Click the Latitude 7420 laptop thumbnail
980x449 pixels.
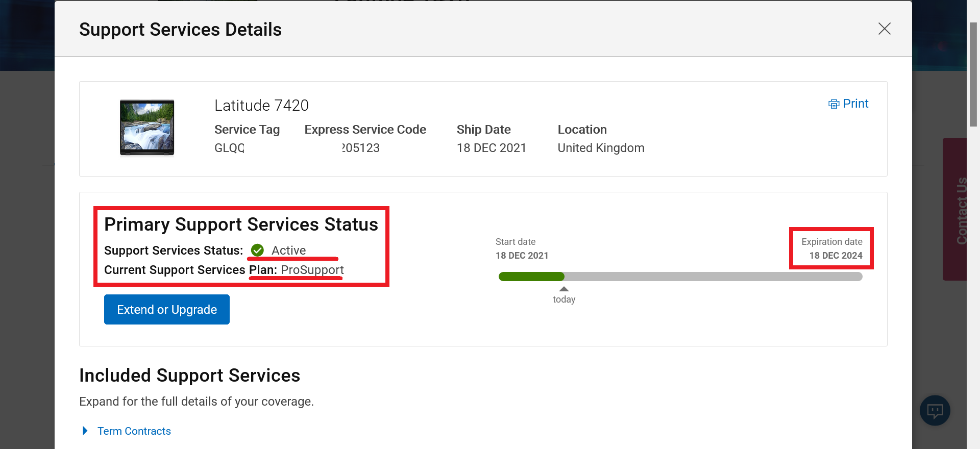tap(147, 128)
